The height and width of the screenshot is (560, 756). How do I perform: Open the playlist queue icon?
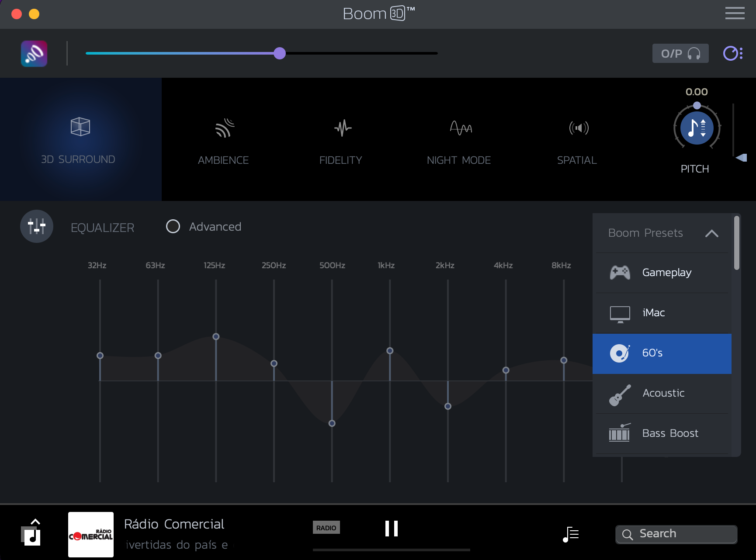click(x=571, y=534)
